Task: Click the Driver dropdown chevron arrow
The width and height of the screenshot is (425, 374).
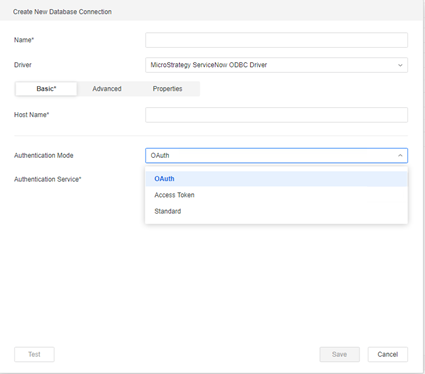Action: coord(400,65)
